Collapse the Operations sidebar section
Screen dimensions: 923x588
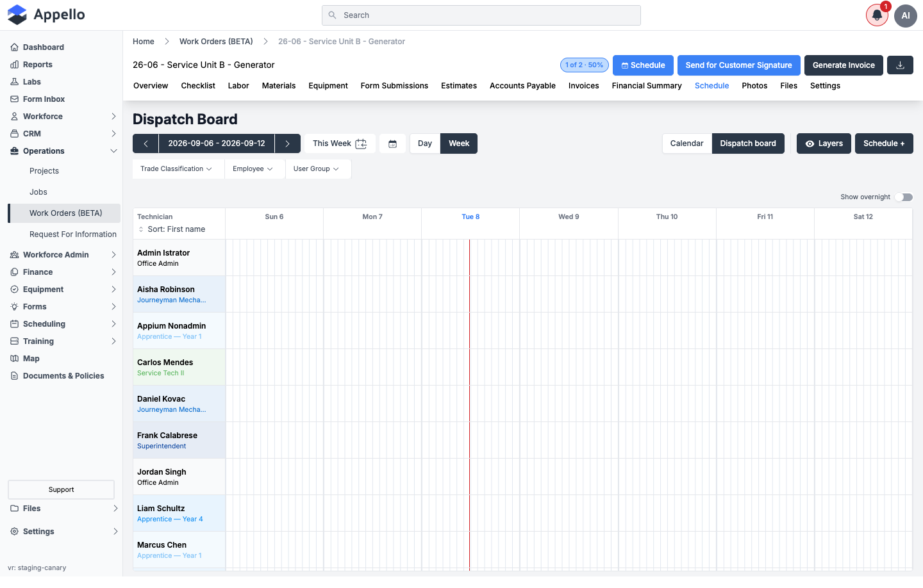(64, 151)
